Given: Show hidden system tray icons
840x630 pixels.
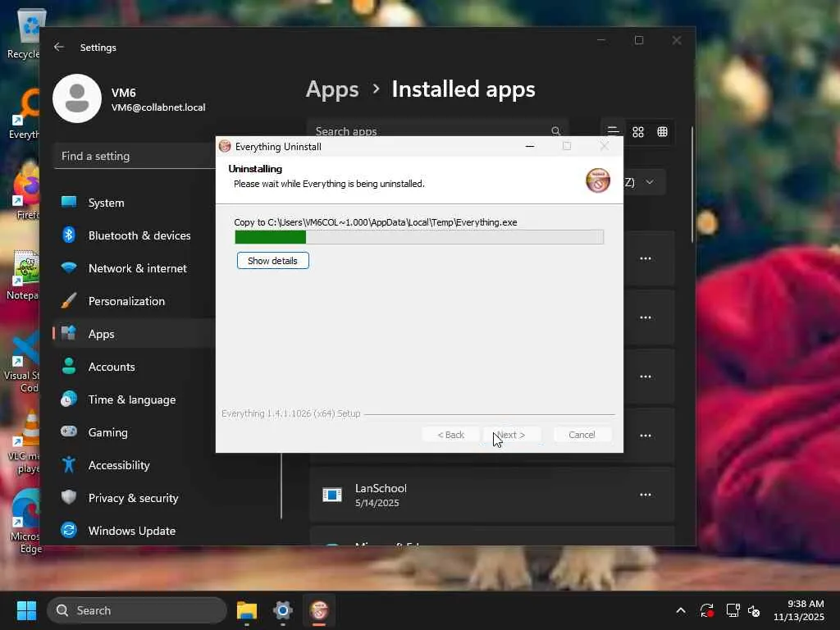Looking at the screenshot, I should coord(680,610).
